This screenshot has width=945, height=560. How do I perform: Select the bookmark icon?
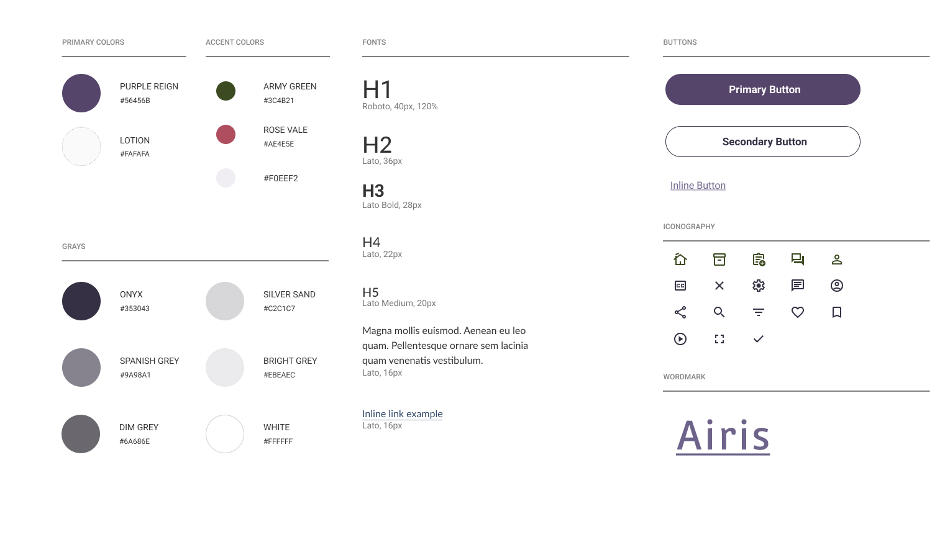coord(837,312)
